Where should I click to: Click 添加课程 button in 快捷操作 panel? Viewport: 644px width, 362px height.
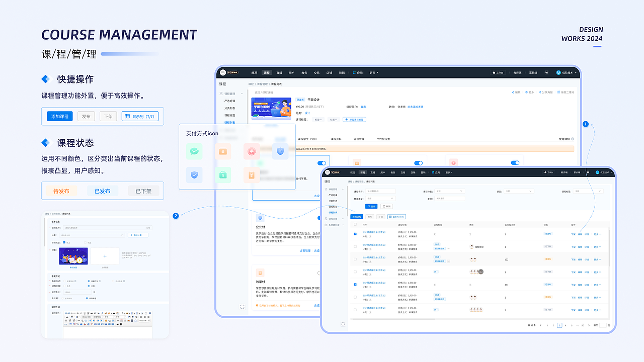click(x=60, y=116)
